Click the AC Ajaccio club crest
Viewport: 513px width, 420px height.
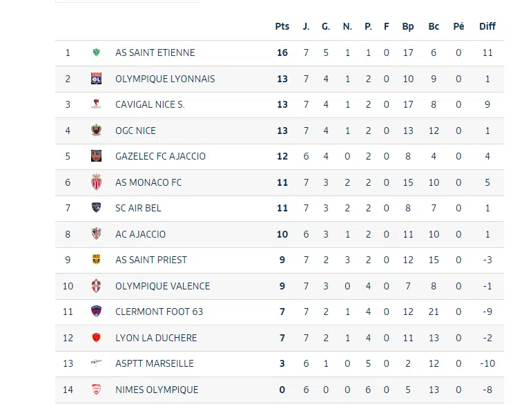pos(97,234)
